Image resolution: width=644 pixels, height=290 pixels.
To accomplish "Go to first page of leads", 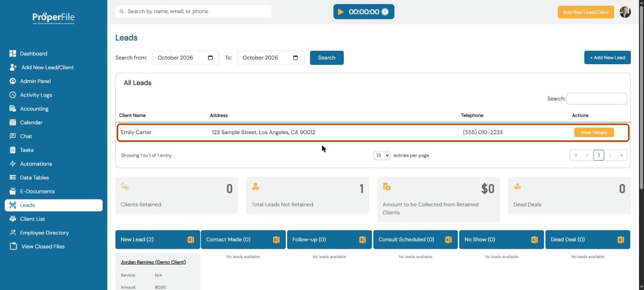I will (x=575, y=155).
